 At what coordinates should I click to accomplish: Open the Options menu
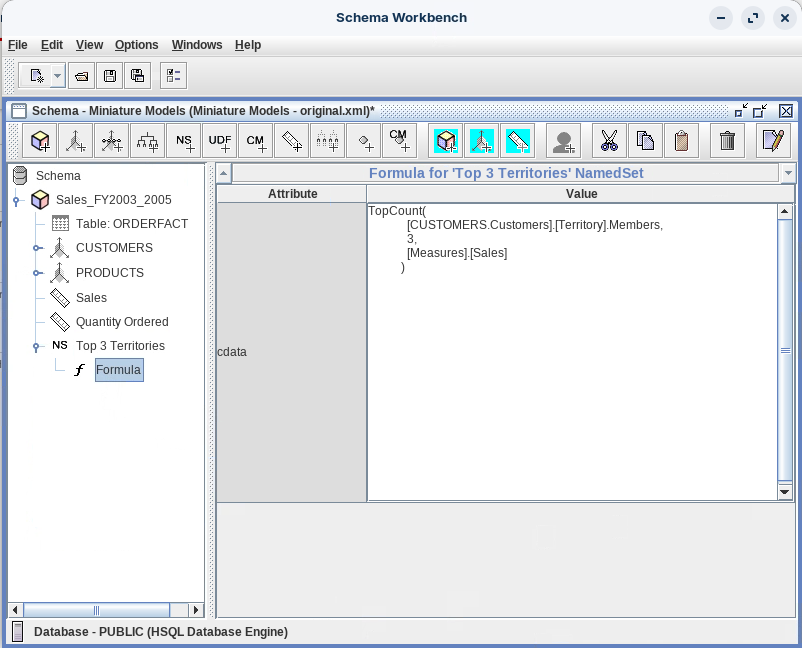(x=136, y=45)
